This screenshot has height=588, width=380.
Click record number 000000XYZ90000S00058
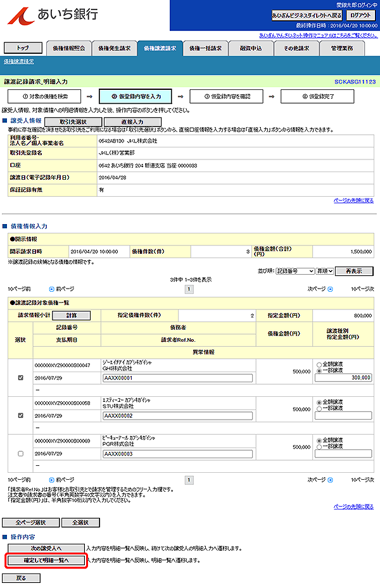(x=62, y=403)
